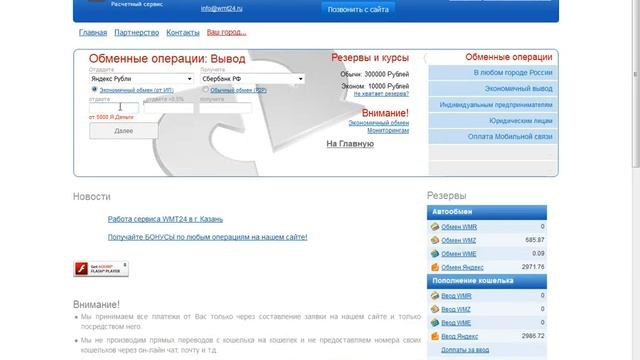Click the получите amount input field
Image resolution: width=640 pixels, height=360 pixels.
225,108
